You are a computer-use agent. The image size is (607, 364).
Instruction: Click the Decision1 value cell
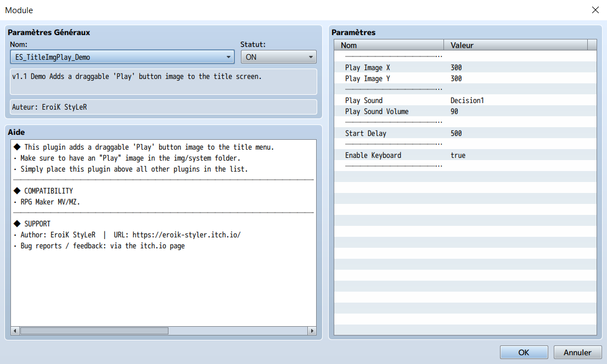(467, 100)
